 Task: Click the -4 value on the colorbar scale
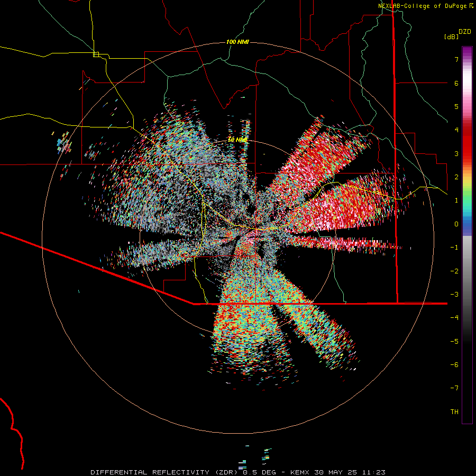coord(454,317)
